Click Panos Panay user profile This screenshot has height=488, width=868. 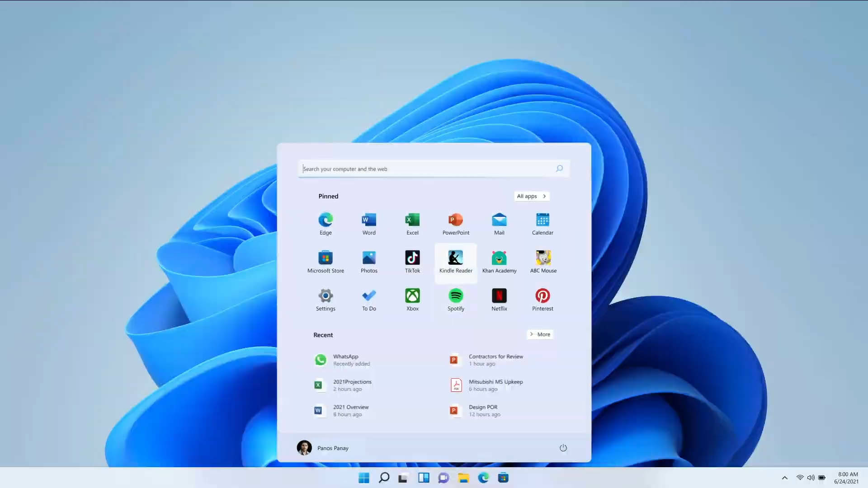(322, 447)
